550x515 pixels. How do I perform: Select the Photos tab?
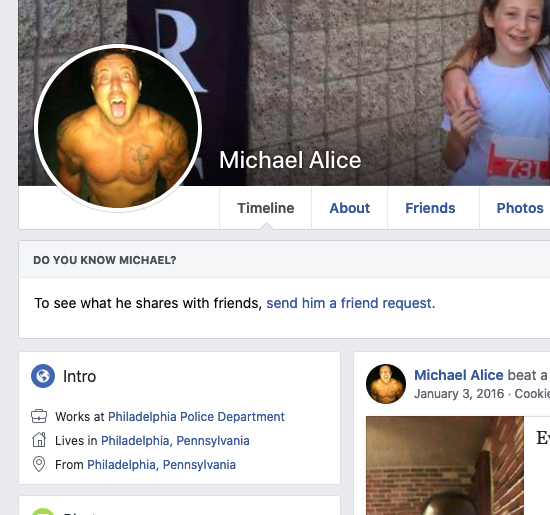pos(519,208)
